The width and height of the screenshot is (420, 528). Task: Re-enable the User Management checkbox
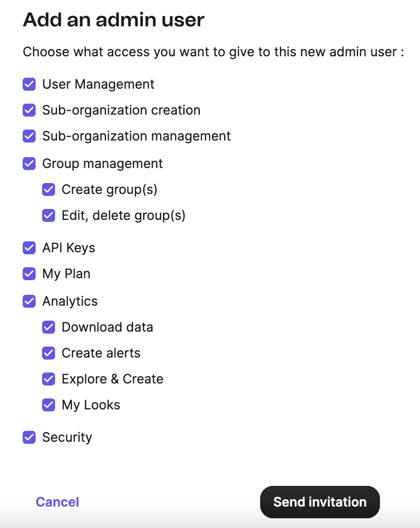pos(29,84)
